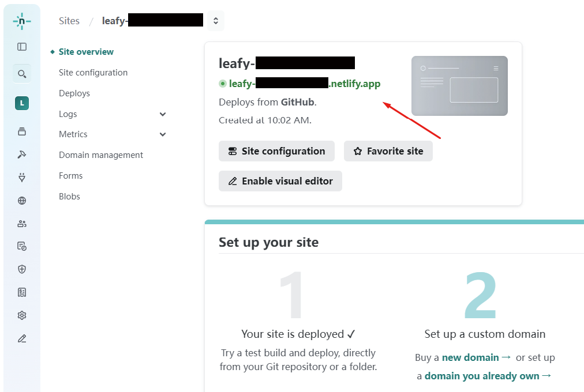Click the Favorite site button

[x=388, y=151]
